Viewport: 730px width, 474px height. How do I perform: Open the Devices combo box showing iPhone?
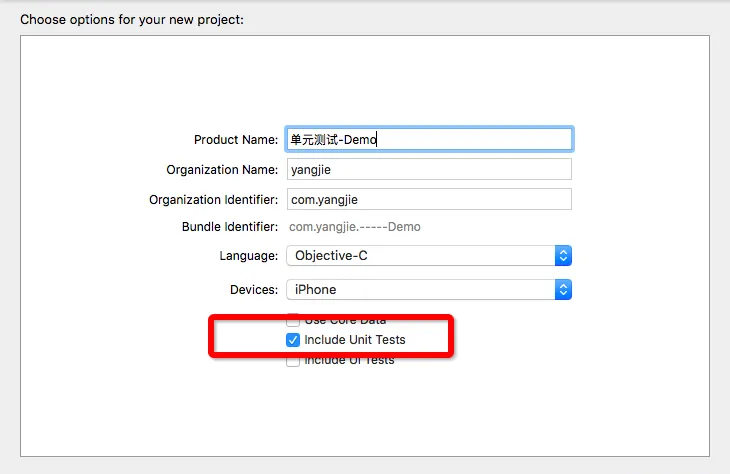tap(429, 290)
